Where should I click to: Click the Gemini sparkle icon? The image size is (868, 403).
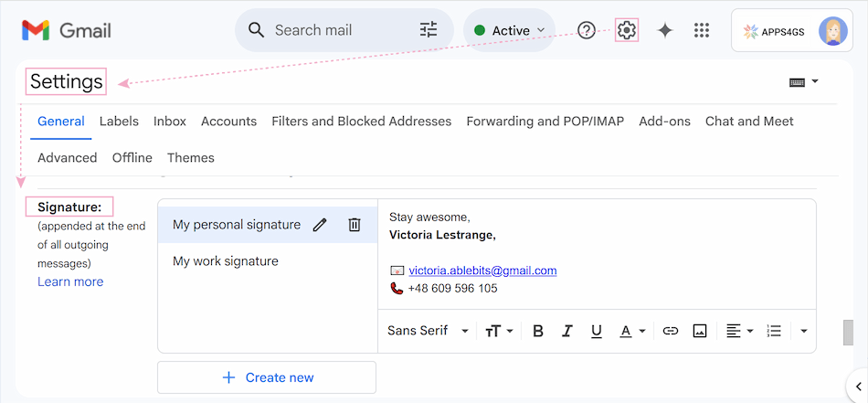(x=664, y=30)
